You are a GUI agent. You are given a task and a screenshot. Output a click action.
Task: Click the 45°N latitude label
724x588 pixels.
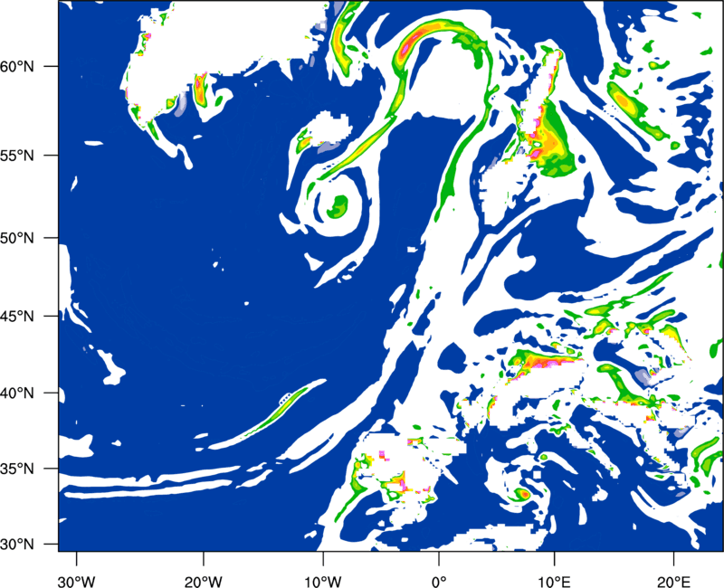tap(17, 317)
